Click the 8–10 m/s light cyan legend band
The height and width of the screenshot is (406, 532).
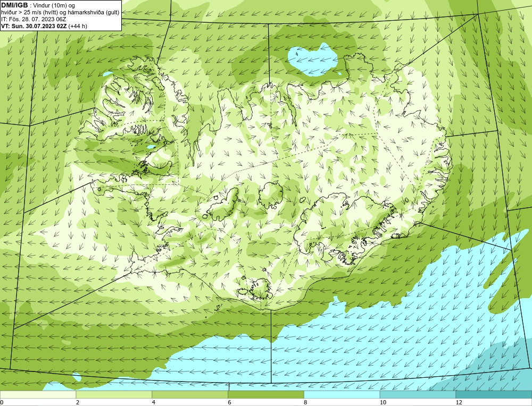point(342,394)
